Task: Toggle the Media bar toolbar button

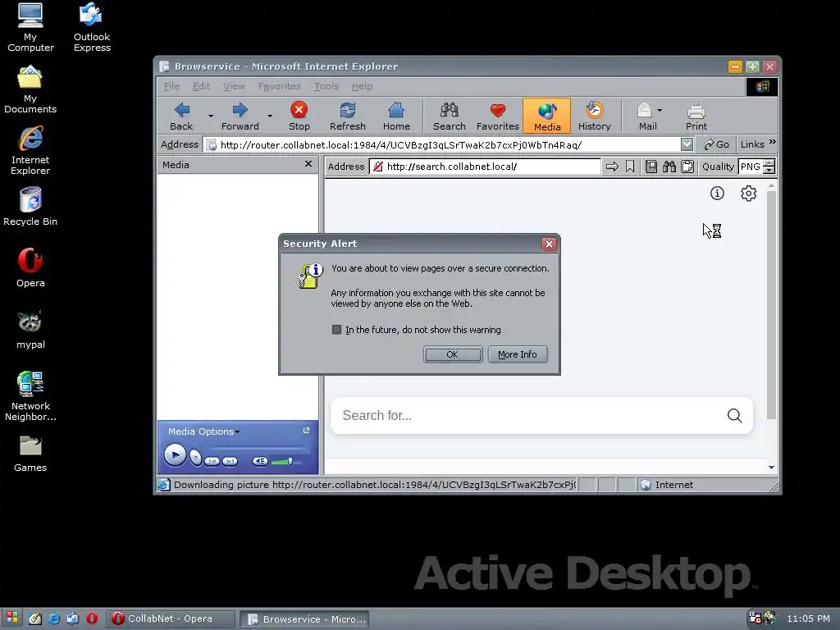Action: tap(547, 116)
